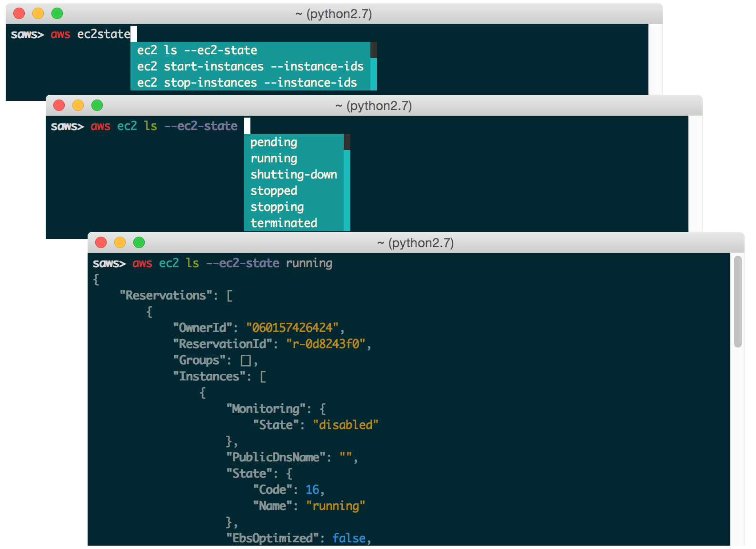Image resolution: width=756 pixels, height=549 pixels.
Task: Choose 'pending' from state completion list
Action: (293, 142)
